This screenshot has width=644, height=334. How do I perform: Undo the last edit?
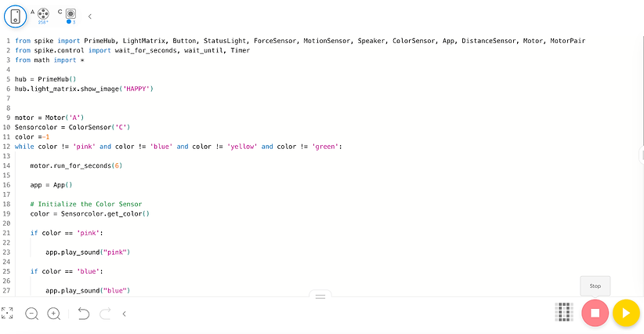(83, 314)
